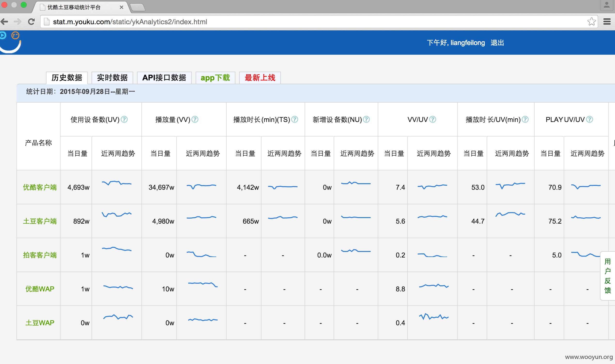Click the 4,693w UV value
Image resolution: width=615 pixels, height=364 pixels.
[78, 187]
